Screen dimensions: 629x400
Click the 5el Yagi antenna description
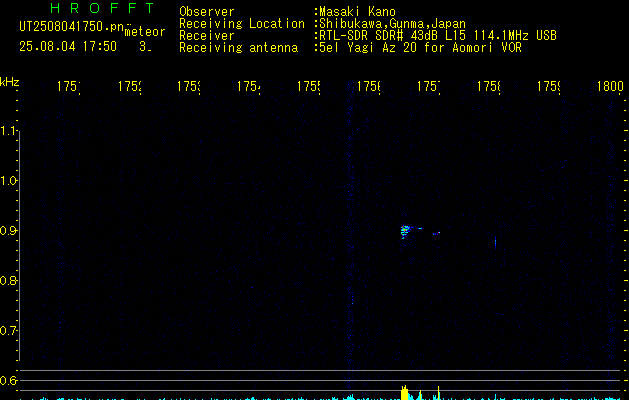click(x=420, y=48)
